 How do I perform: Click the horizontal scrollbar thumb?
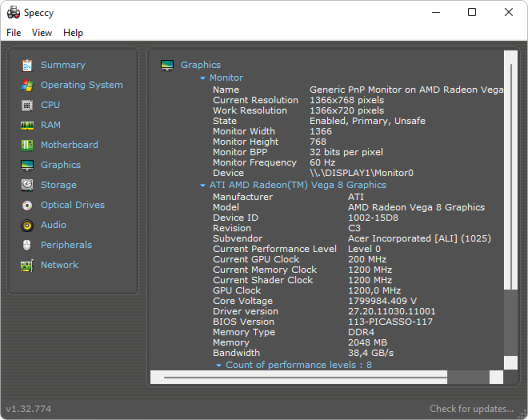(299, 377)
